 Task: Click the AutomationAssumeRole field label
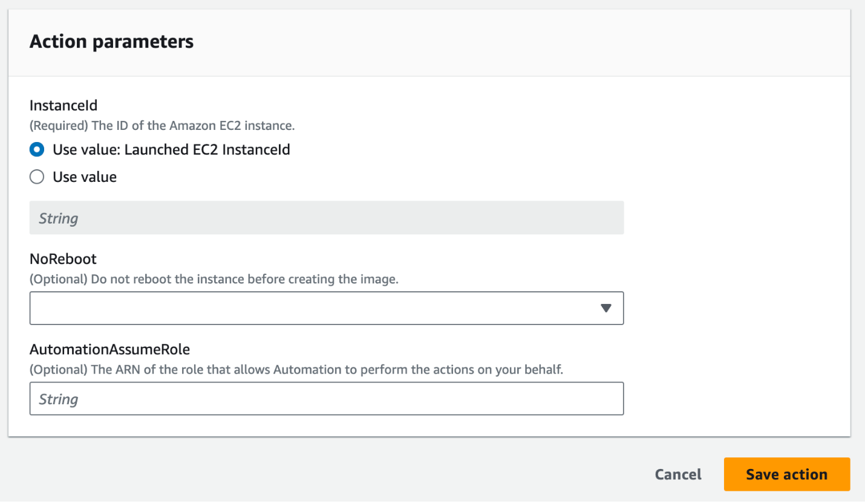[x=109, y=349]
